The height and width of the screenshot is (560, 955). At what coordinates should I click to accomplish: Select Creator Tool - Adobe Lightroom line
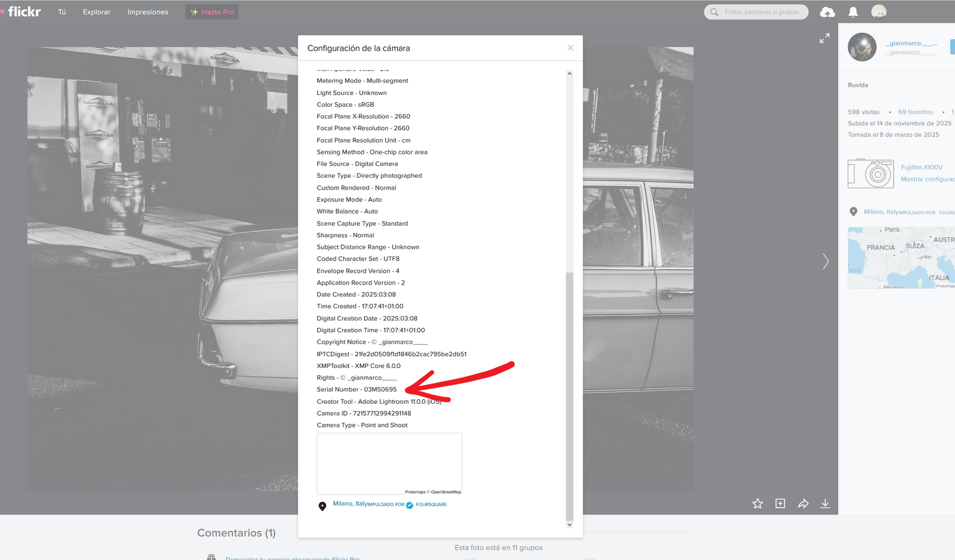click(x=379, y=401)
